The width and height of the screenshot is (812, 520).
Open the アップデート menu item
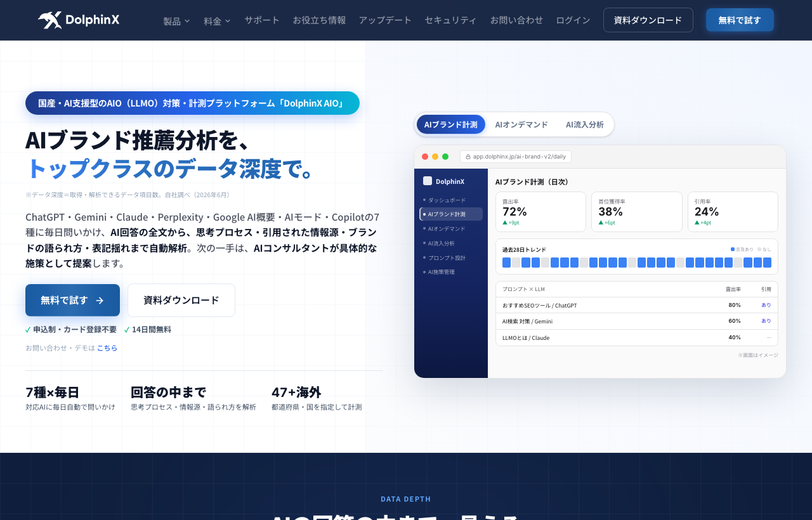(385, 20)
